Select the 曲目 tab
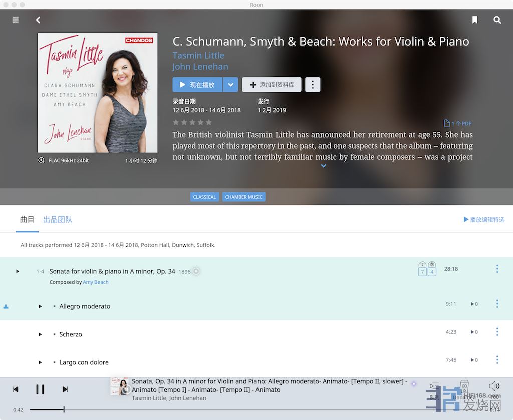Image resolution: width=513 pixels, height=420 pixels. (x=27, y=220)
